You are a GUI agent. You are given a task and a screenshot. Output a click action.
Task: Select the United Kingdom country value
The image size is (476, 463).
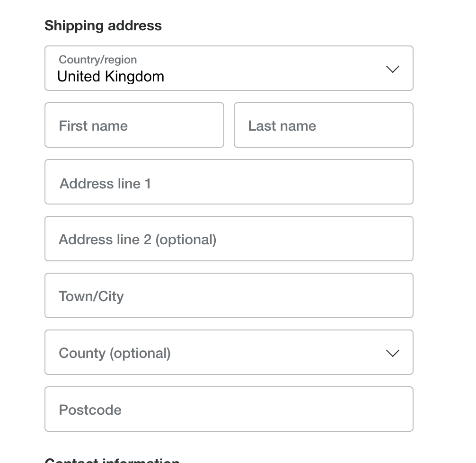click(111, 76)
